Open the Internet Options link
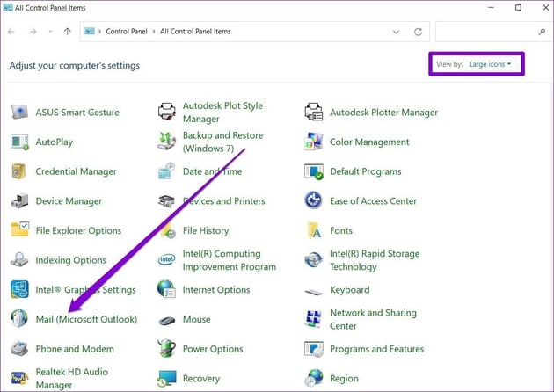The image size is (554, 392). pos(216,289)
